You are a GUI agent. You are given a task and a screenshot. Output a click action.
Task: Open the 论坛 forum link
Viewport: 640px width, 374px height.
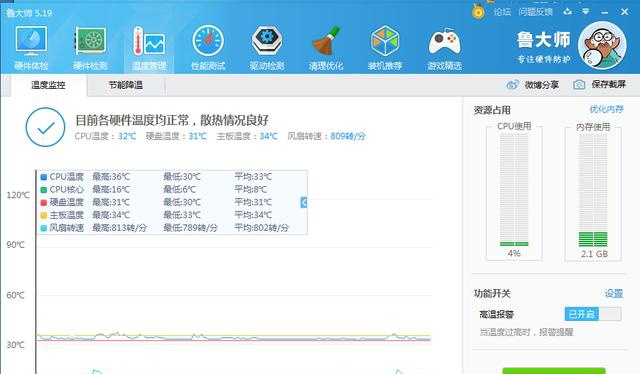click(502, 12)
